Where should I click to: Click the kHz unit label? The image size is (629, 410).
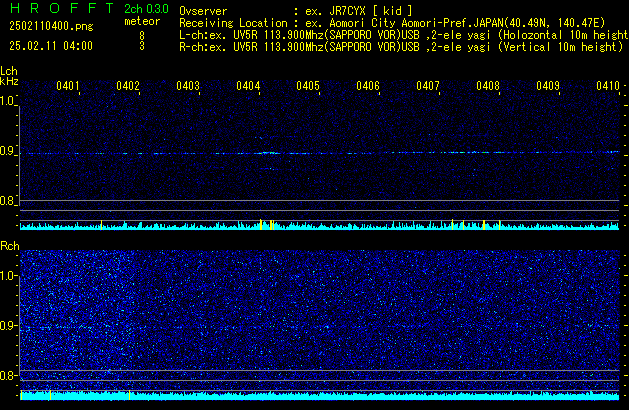pyautogui.click(x=9, y=81)
